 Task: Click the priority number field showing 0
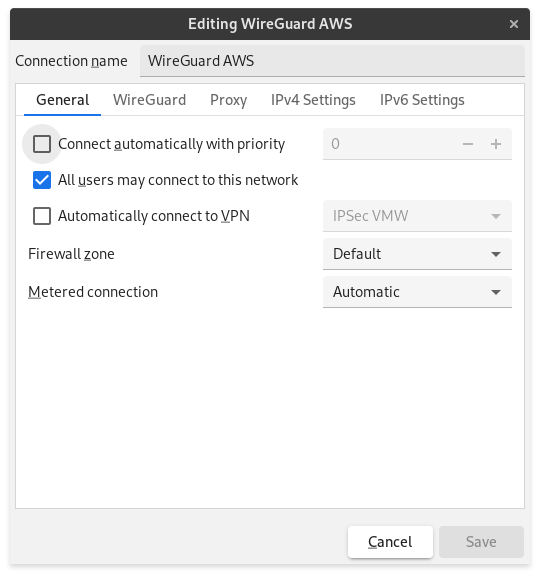point(389,144)
